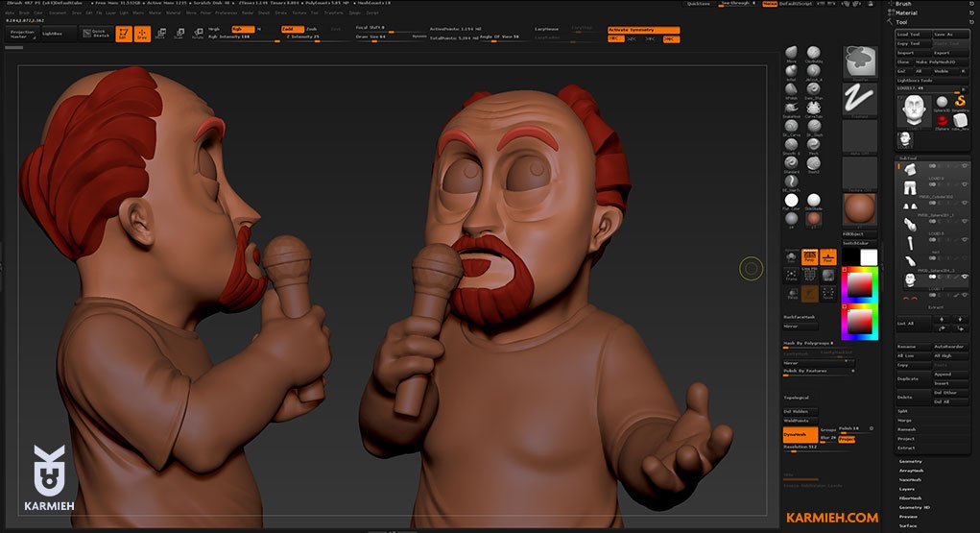Open Quick Sketch
Image resolution: width=980 pixels, height=533 pixels.
pos(96,34)
